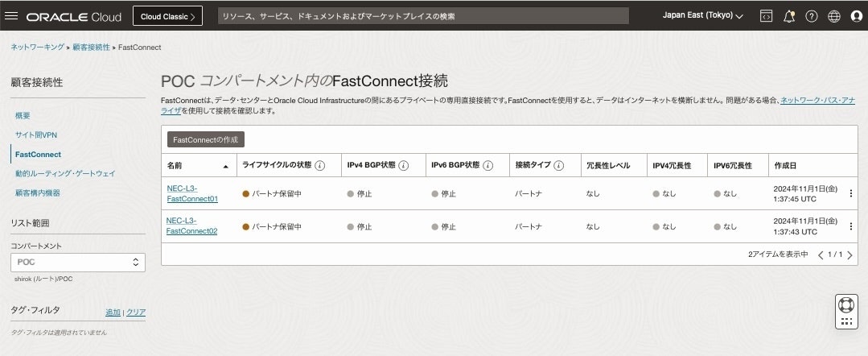Select FastConnect in the sidebar
The image size is (868, 356).
tap(38, 154)
